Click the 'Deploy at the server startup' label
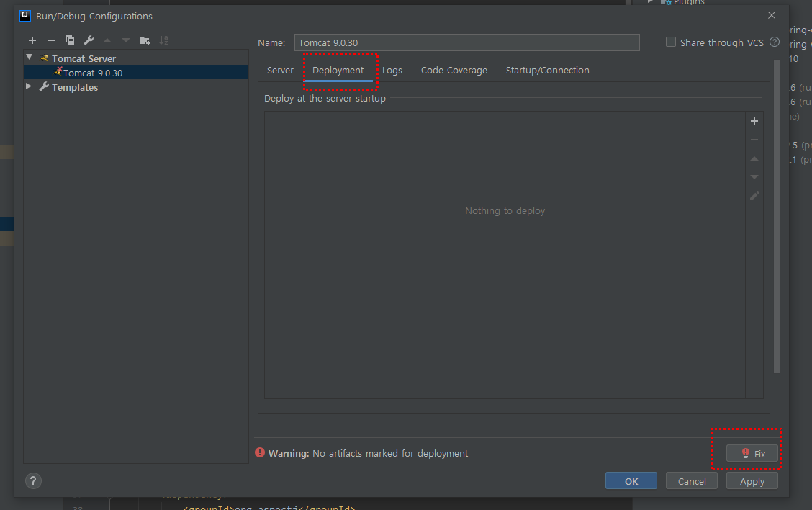The height and width of the screenshot is (510, 812). (x=325, y=99)
